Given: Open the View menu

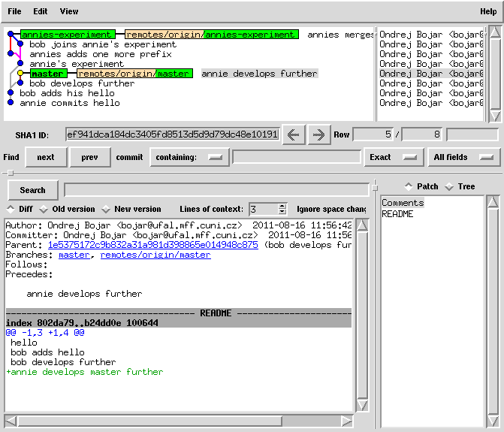Looking at the screenshot, I should pyautogui.click(x=68, y=11).
